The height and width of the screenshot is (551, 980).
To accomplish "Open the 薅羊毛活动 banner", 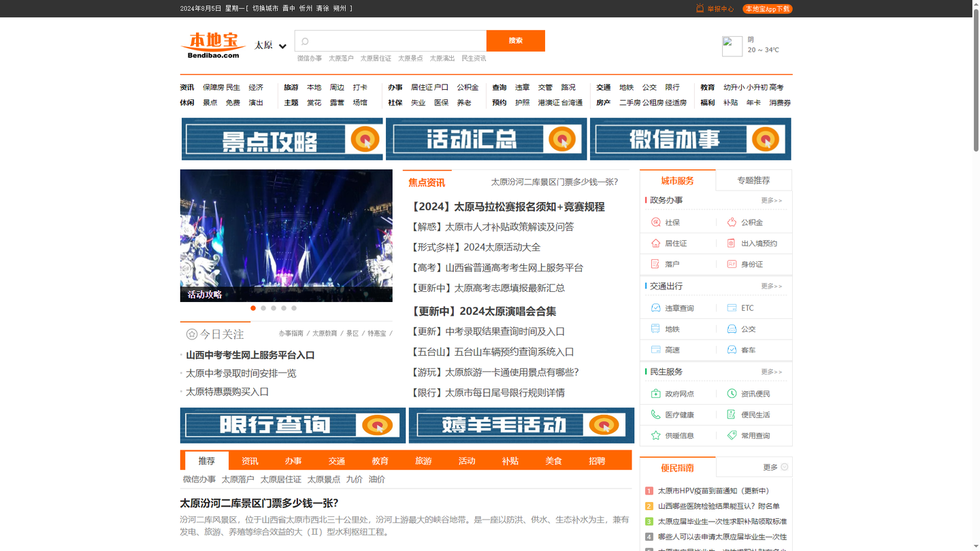I will 521,425.
